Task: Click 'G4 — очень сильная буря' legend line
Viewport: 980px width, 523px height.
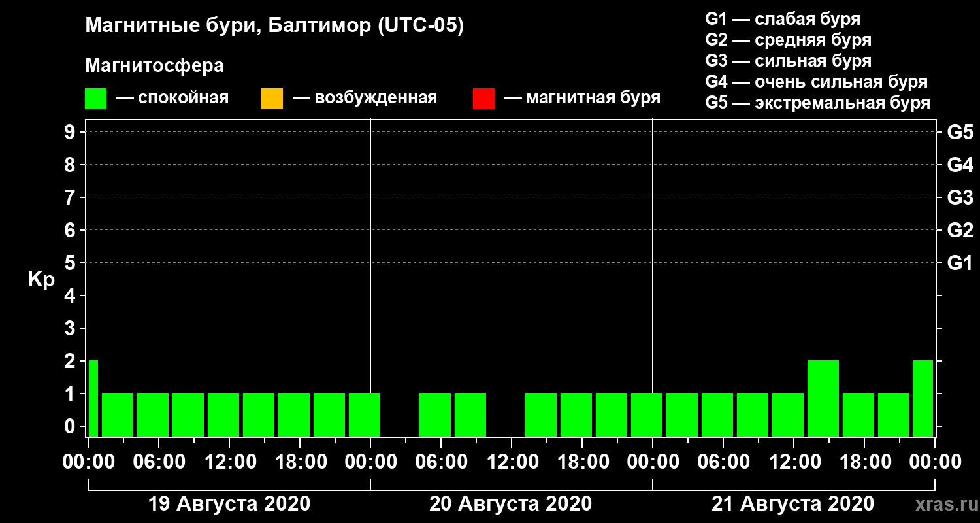Action: 817,82
